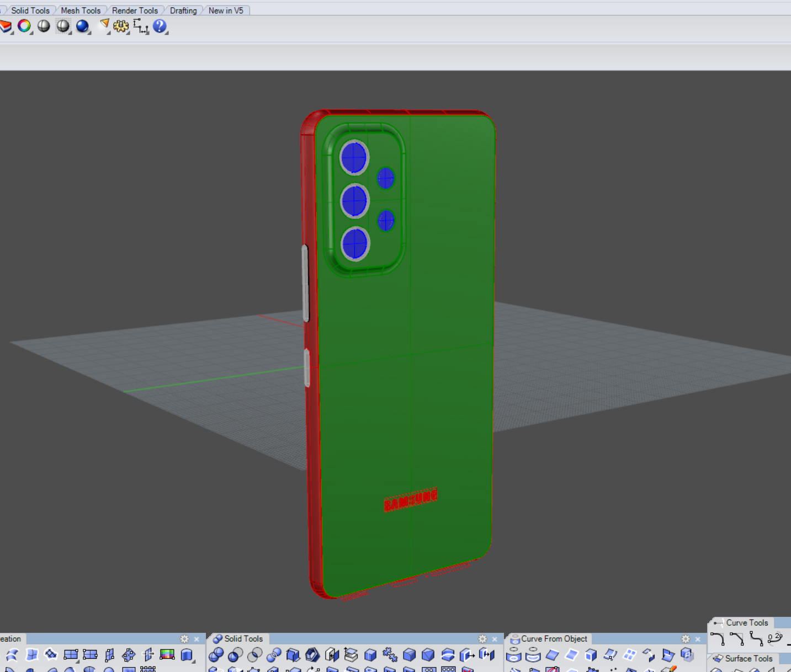Close the Curve From Object panel
The image size is (791, 672).
tap(698, 639)
